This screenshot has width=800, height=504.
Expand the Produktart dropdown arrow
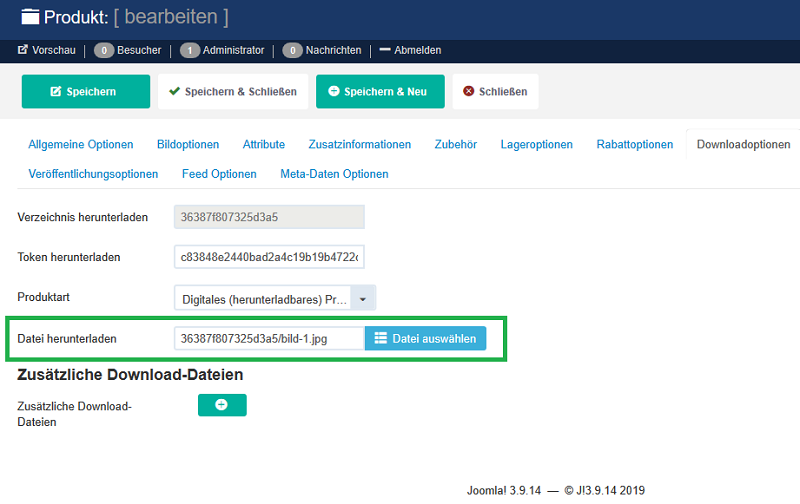(x=364, y=298)
